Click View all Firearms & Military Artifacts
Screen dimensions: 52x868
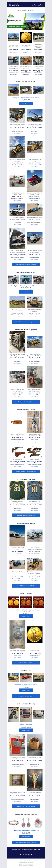tap(26, 471)
